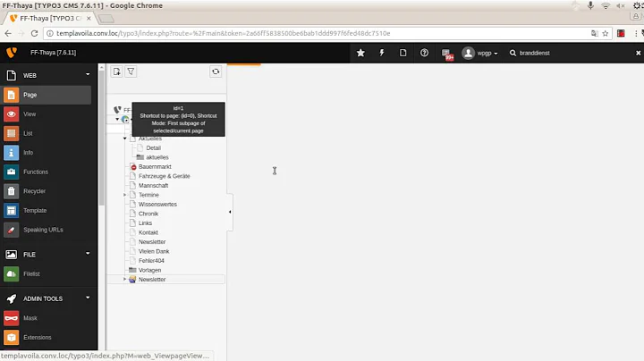Screen dimensions: 644x361
Task: Collapse the page tree panel arrow
Action: pyautogui.click(x=230, y=212)
